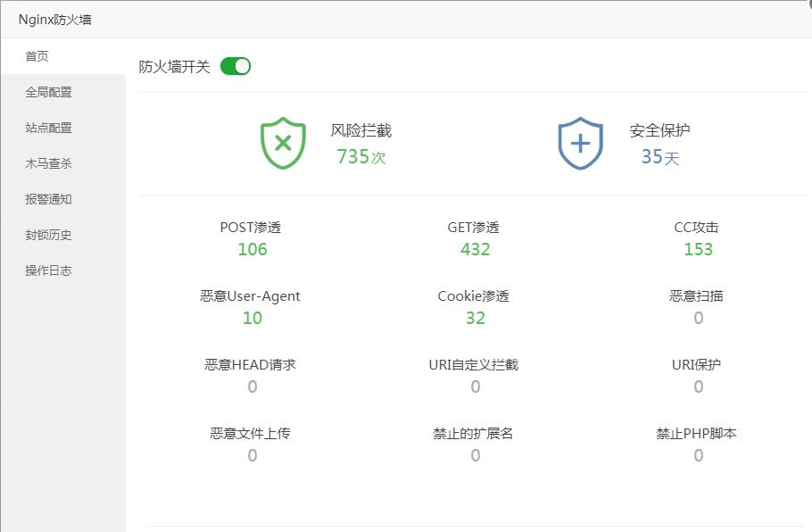Click the CC攻击 count 153
This screenshot has width=812, height=532.
tap(698, 249)
